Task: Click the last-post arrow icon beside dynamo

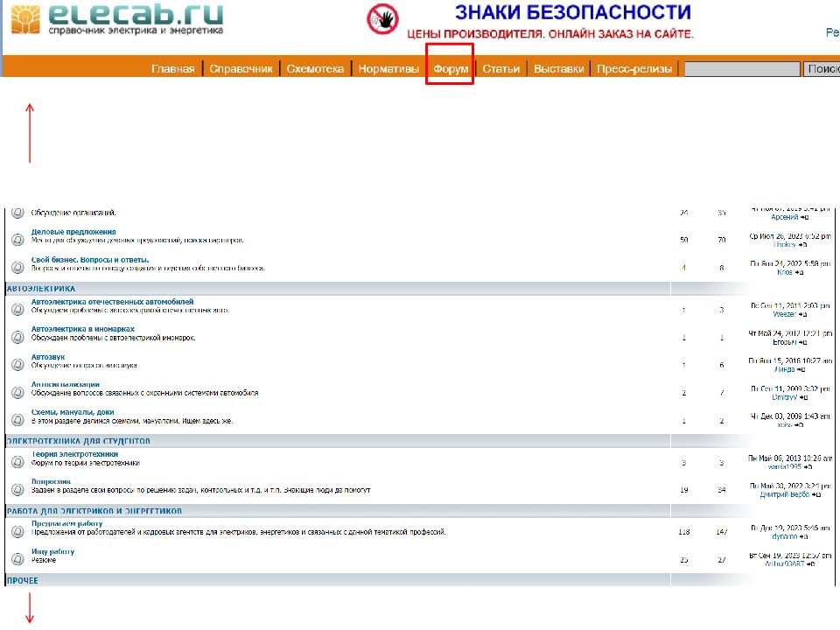Action: point(806,536)
